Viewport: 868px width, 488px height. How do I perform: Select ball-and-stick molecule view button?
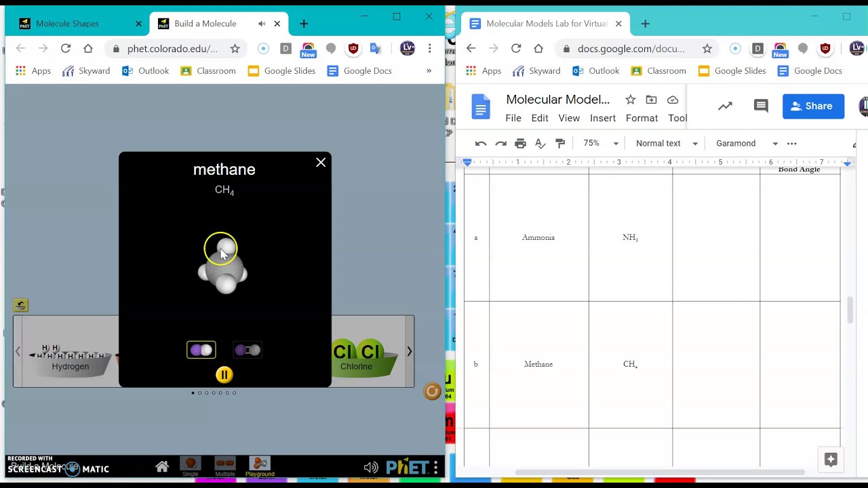[x=248, y=350]
